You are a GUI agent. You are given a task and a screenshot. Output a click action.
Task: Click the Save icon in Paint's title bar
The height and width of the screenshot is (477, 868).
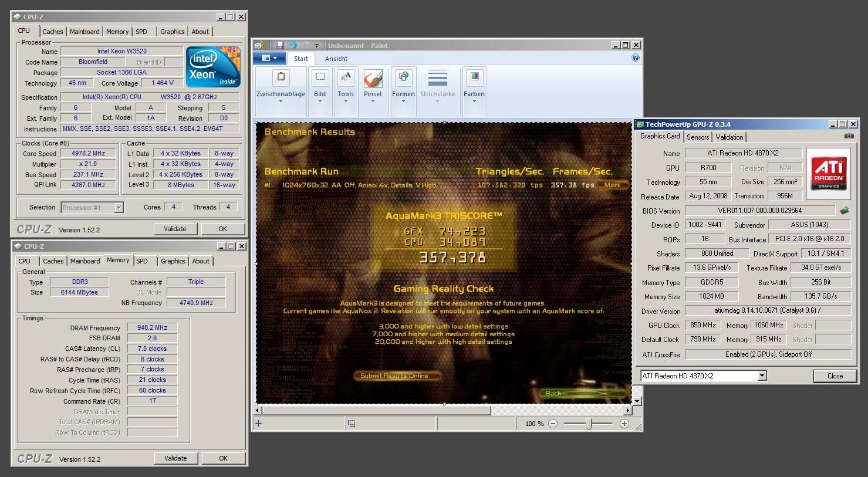coord(280,45)
